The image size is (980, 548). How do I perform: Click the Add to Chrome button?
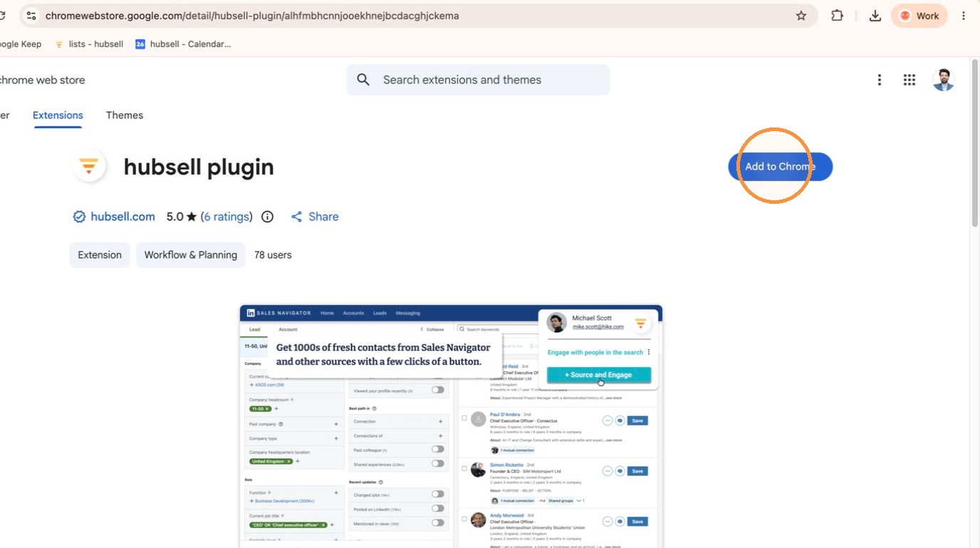(780, 167)
